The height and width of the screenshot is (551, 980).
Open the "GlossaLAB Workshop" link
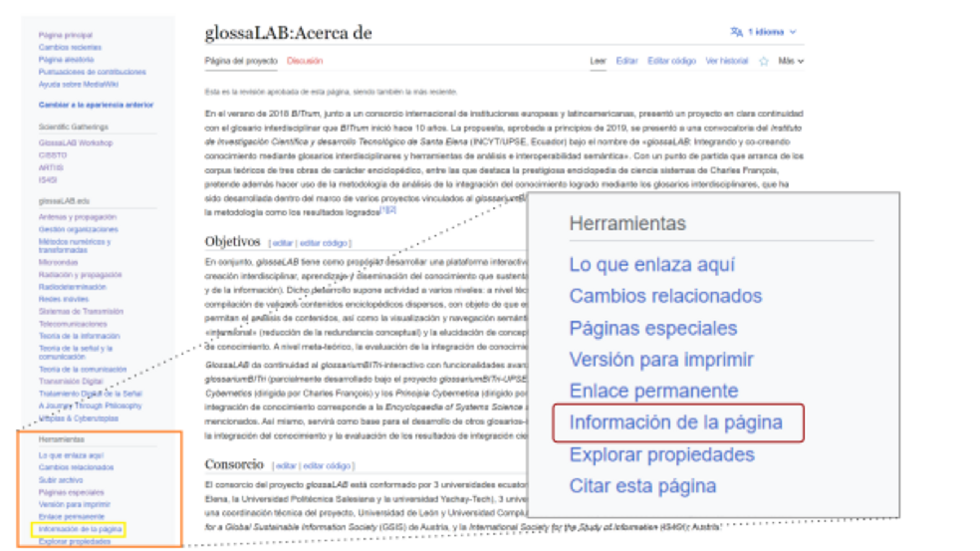tap(75, 143)
